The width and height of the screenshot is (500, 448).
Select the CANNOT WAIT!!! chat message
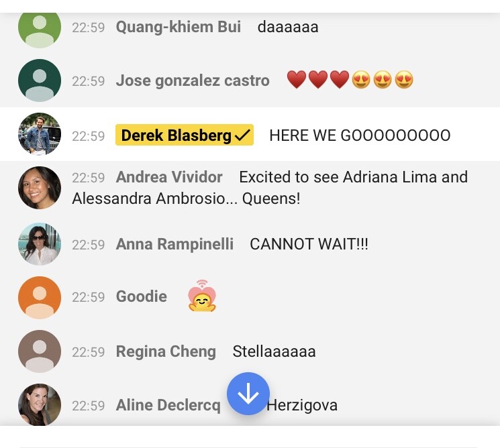tap(309, 244)
